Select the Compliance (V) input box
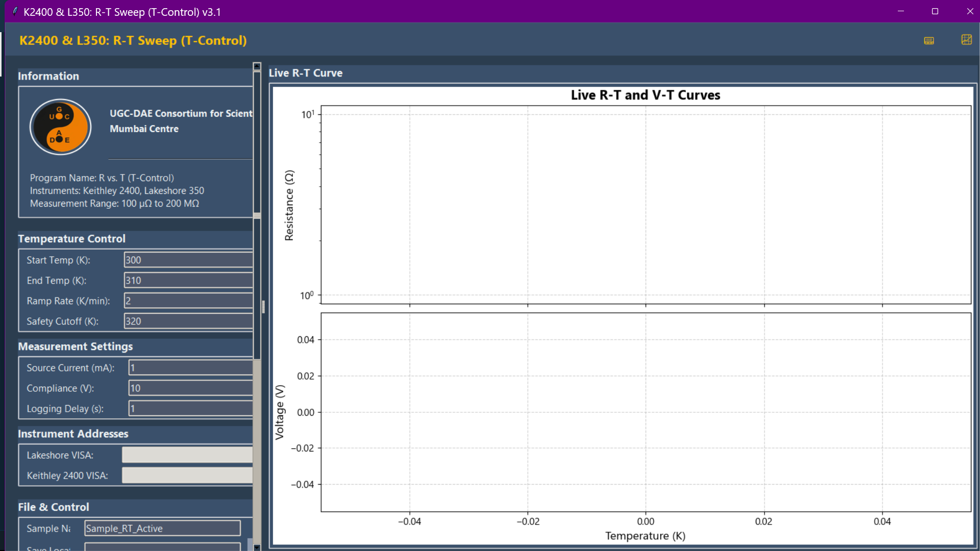Image resolution: width=980 pixels, height=551 pixels. (190, 388)
